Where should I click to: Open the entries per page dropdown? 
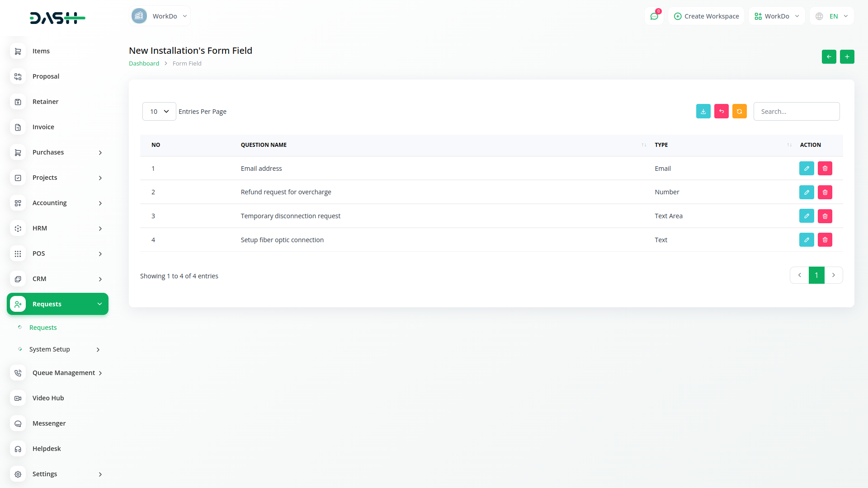coord(159,112)
